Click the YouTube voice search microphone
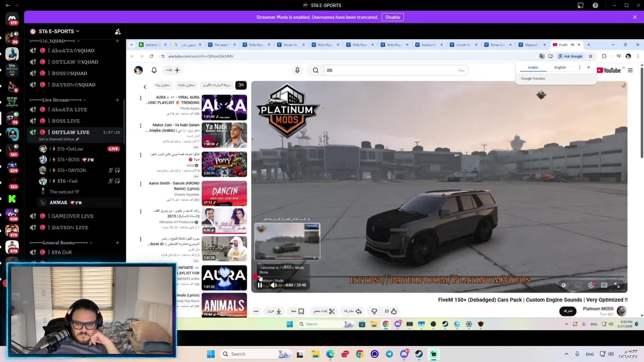The image size is (644, 362). [x=297, y=70]
